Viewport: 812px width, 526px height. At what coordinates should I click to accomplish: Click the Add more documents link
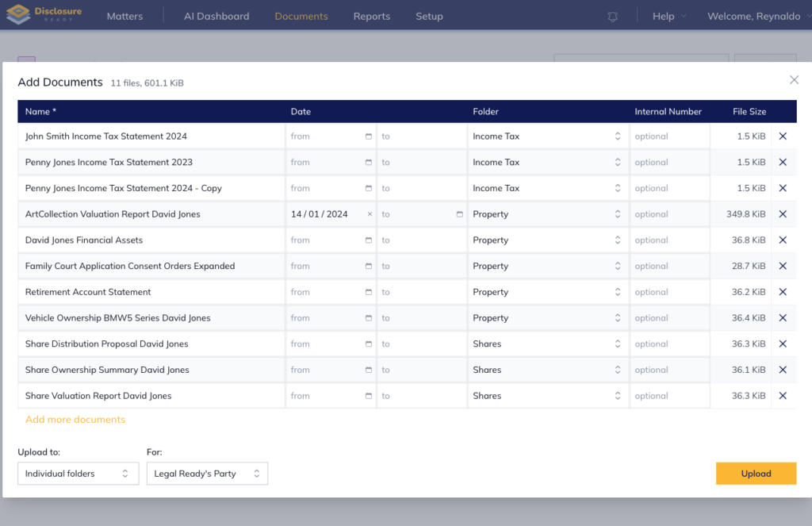pyautogui.click(x=75, y=419)
